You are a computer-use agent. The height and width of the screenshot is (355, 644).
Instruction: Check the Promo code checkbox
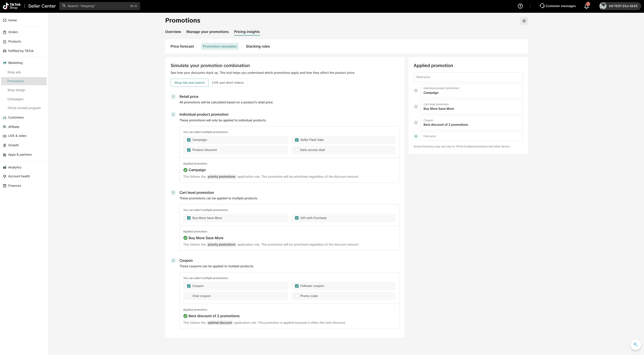pyautogui.click(x=297, y=296)
